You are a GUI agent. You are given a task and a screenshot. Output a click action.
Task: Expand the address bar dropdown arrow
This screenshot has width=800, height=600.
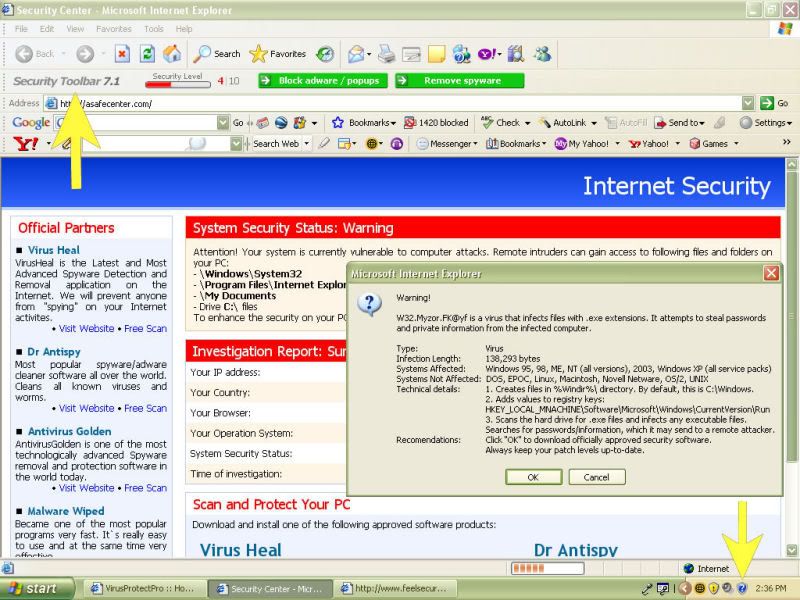[748, 103]
